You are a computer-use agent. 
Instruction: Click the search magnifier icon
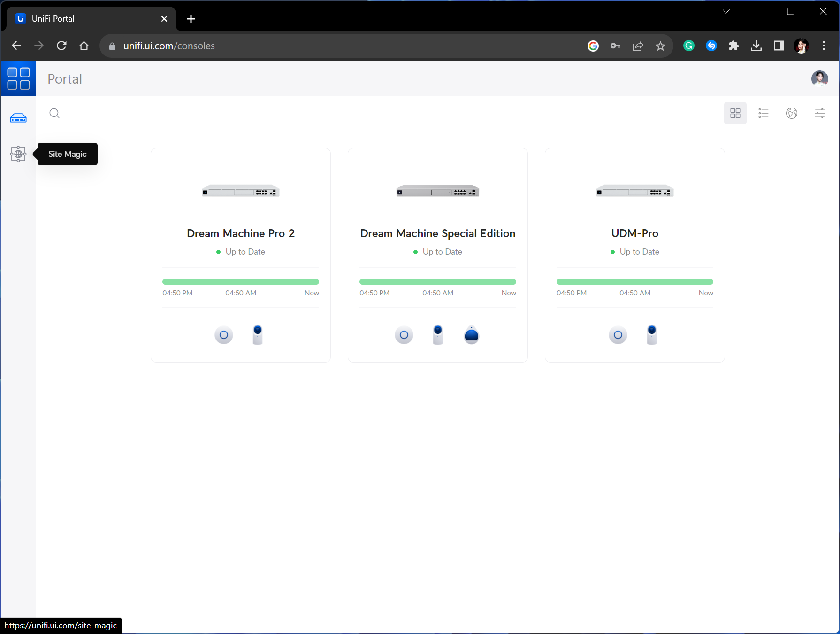[x=54, y=113]
